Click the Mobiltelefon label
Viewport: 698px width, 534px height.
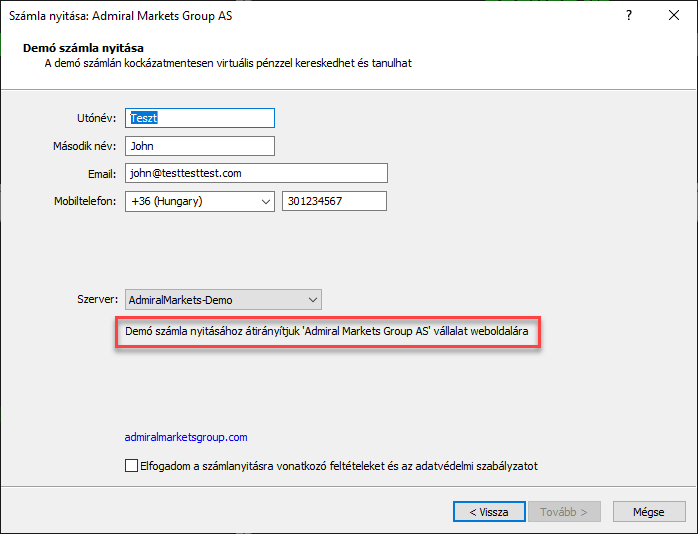pos(85,201)
